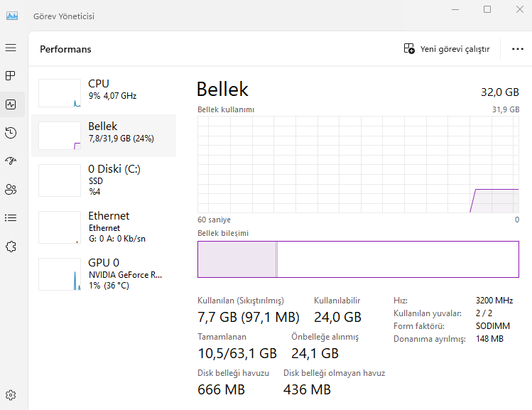Open Task Manager settings gear
Image resolution: width=532 pixels, height=410 pixels.
click(11, 395)
